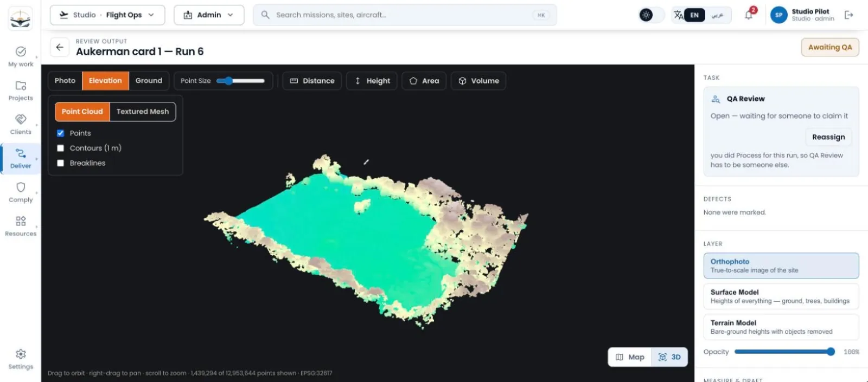Open Resources in sidebar

tap(21, 226)
